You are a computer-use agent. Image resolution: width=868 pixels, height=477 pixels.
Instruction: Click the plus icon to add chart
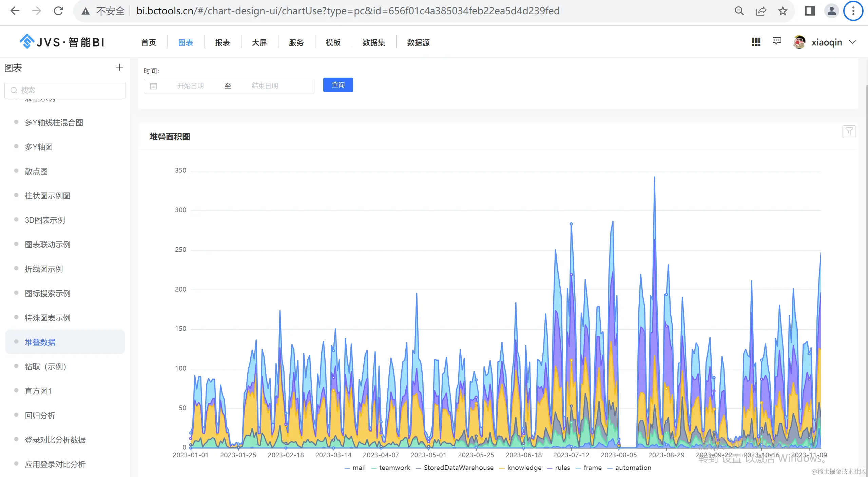pos(119,67)
